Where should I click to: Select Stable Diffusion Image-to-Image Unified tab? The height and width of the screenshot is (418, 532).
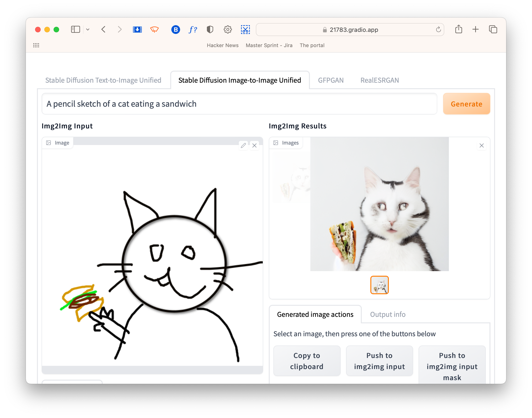tap(240, 80)
